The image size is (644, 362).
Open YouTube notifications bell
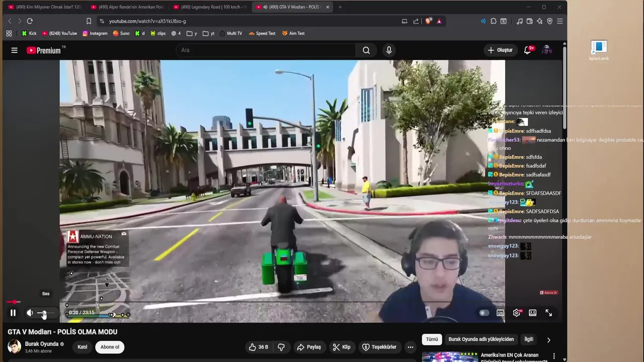[527, 50]
